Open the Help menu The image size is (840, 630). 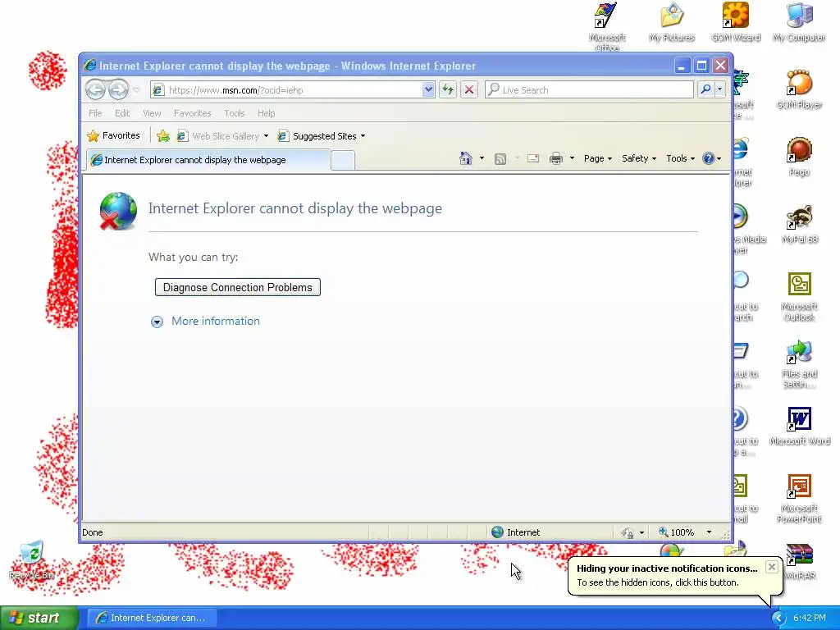coord(267,113)
